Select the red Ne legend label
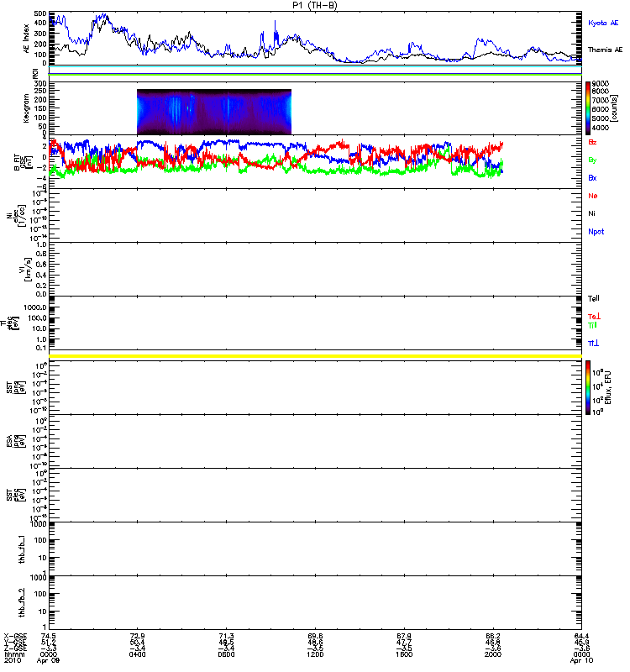The width and height of the screenshot is (630, 672). tap(593, 196)
